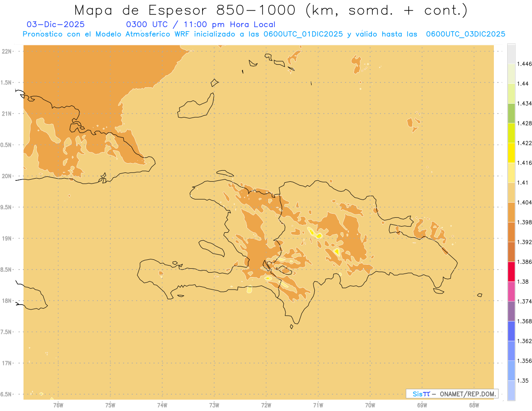This screenshot has width=532, height=411.
Task: Click the pink 1.374–1.38 legend color
Action: pyautogui.click(x=511, y=291)
